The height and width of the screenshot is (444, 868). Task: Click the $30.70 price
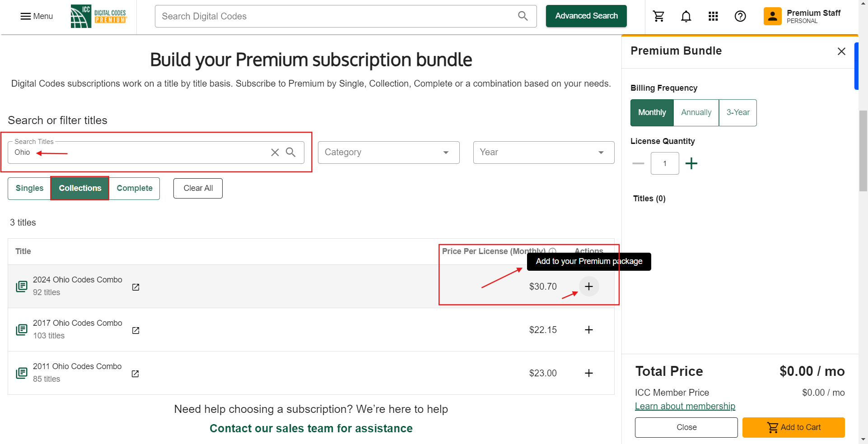coord(543,287)
